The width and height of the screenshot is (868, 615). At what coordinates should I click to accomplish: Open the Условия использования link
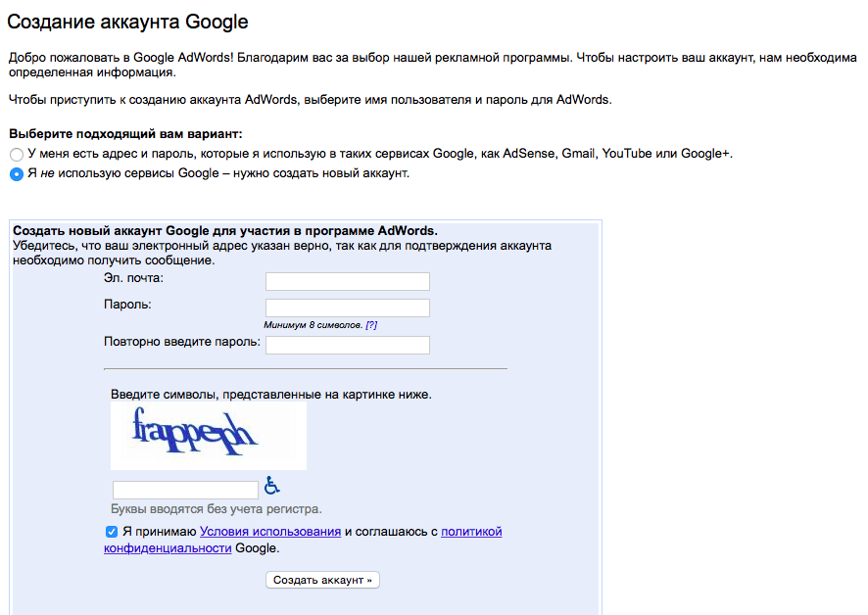coord(270,532)
